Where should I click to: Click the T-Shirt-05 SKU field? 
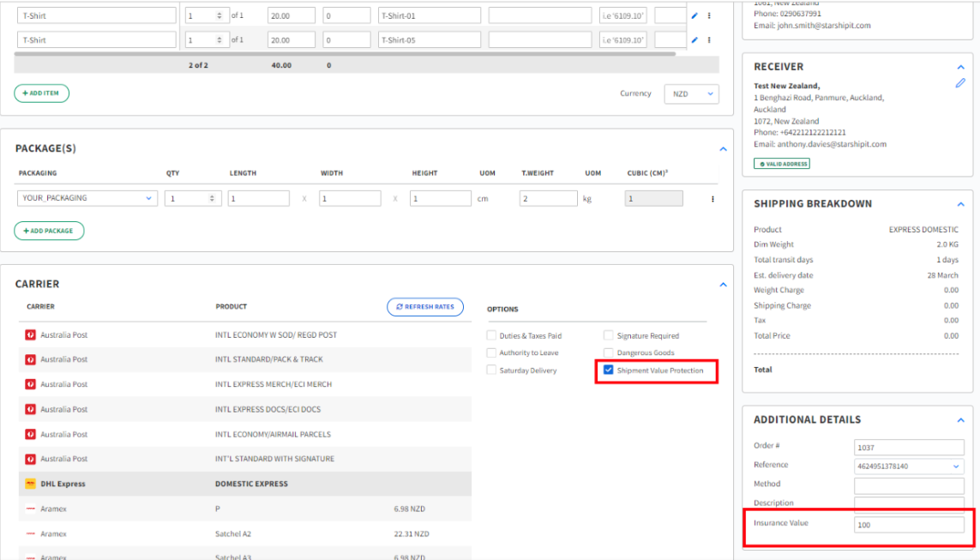[x=430, y=40]
